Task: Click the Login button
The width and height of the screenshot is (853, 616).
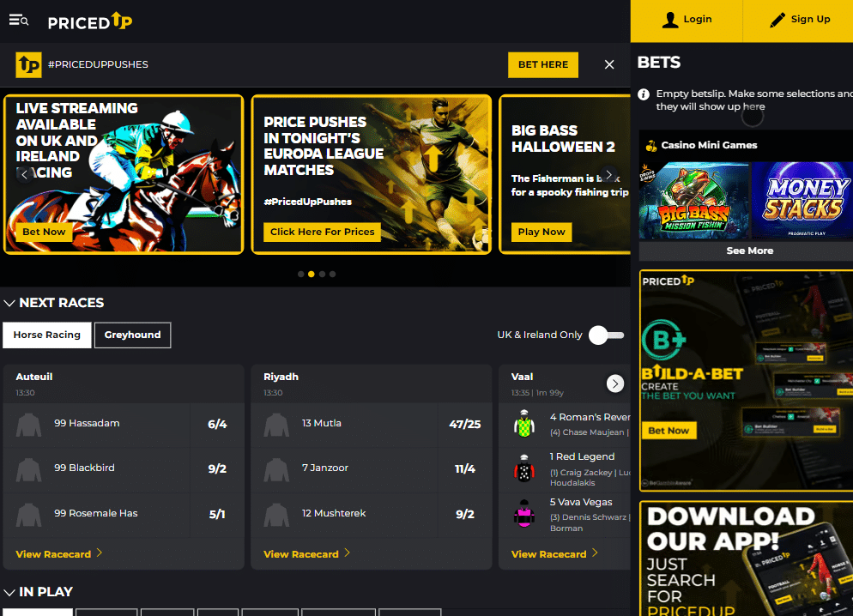Action: (686, 20)
